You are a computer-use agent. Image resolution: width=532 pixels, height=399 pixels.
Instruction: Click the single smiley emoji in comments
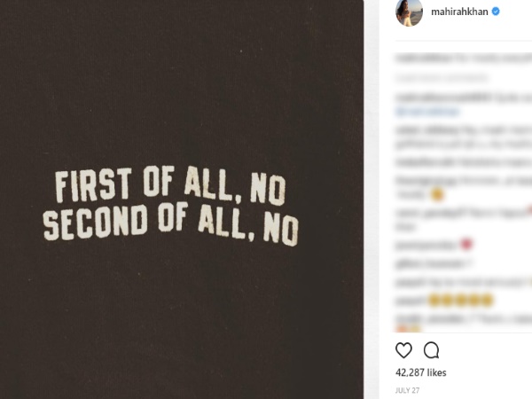point(435,193)
